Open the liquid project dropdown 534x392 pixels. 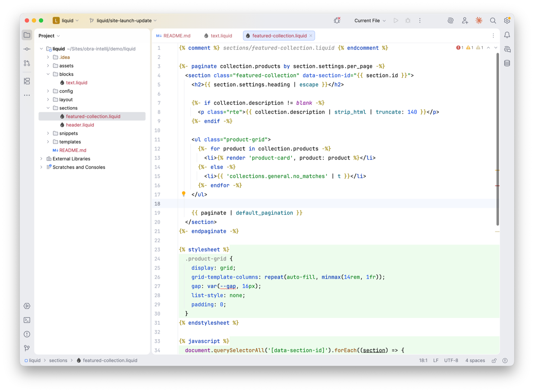tap(66, 20)
